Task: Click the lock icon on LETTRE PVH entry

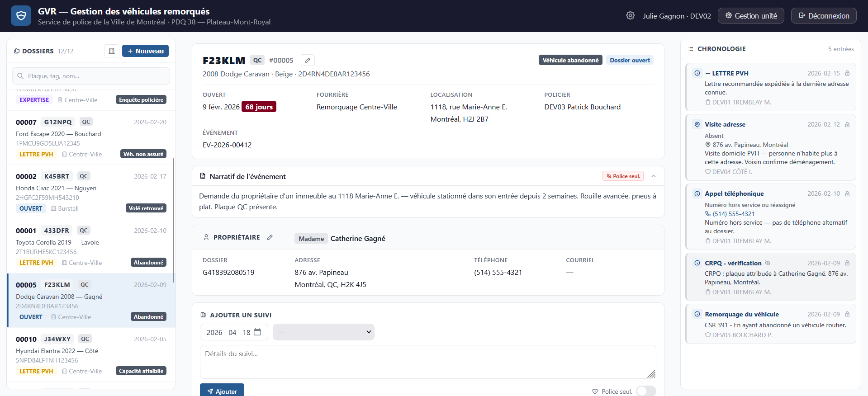Action: (x=847, y=73)
